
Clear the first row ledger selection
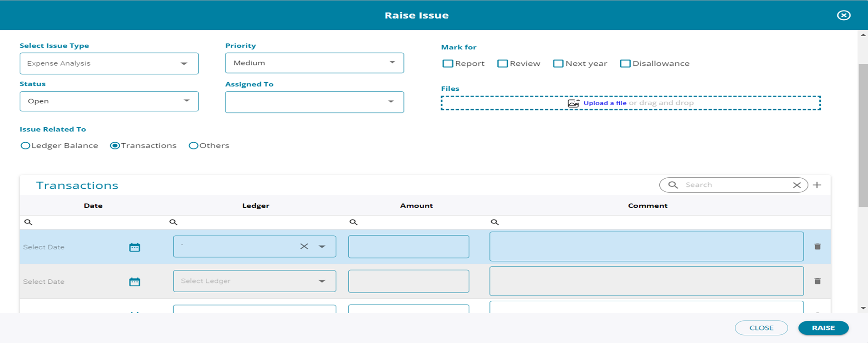coord(304,246)
